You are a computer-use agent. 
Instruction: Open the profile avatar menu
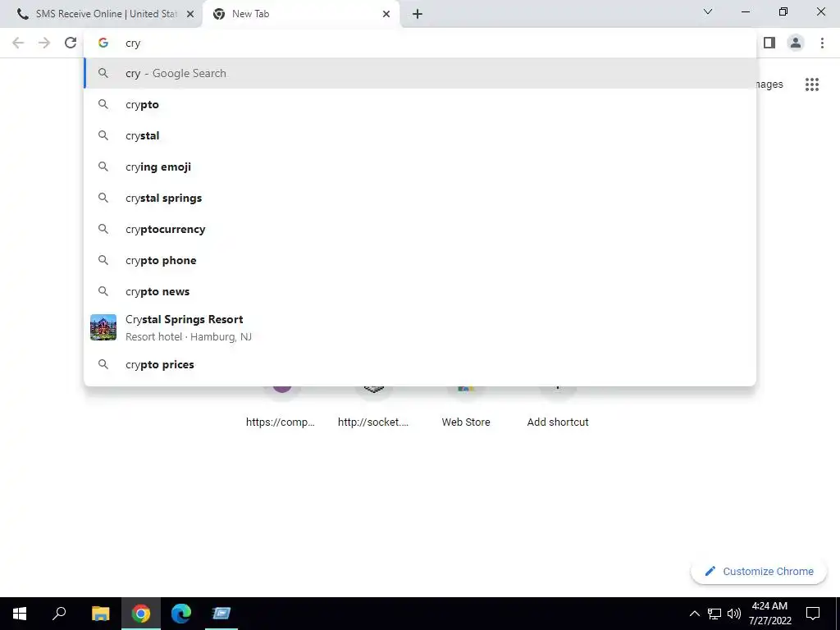point(796,43)
